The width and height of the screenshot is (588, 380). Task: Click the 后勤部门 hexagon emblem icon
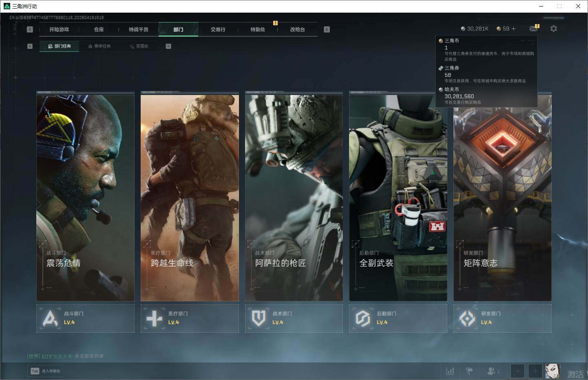pos(363,318)
